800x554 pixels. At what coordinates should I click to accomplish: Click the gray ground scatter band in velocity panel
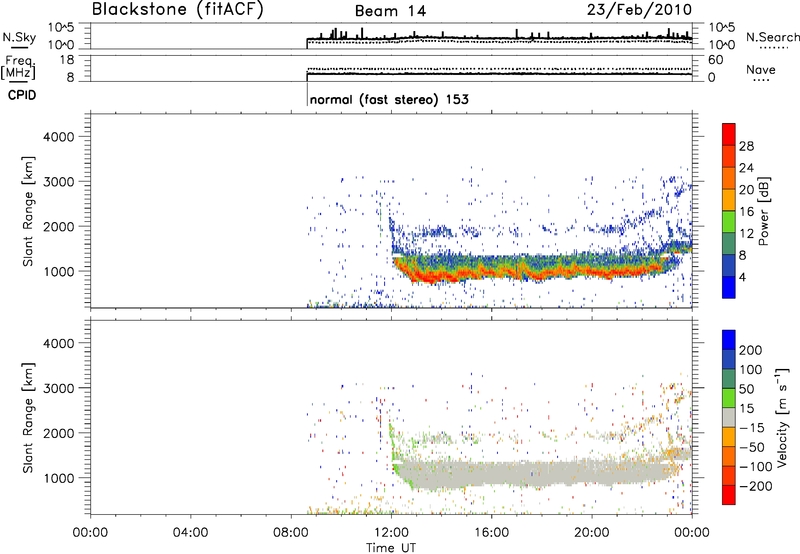(x=531, y=473)
